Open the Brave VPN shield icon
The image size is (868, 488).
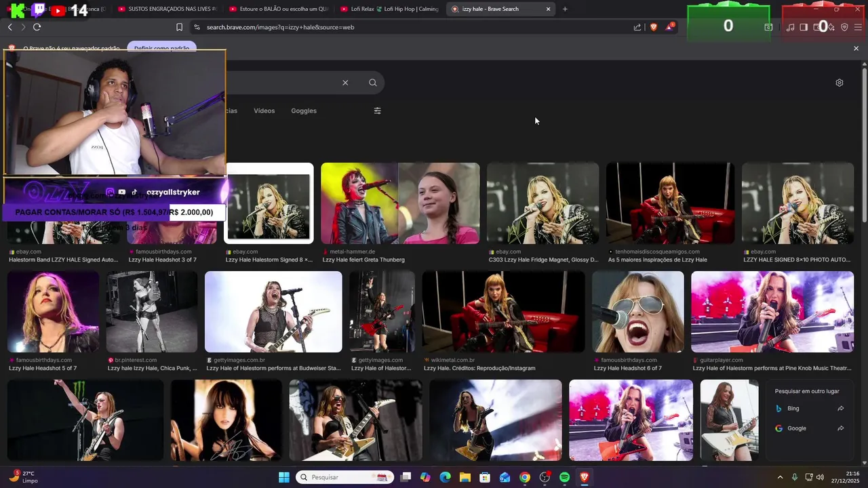tap(844, 27)
